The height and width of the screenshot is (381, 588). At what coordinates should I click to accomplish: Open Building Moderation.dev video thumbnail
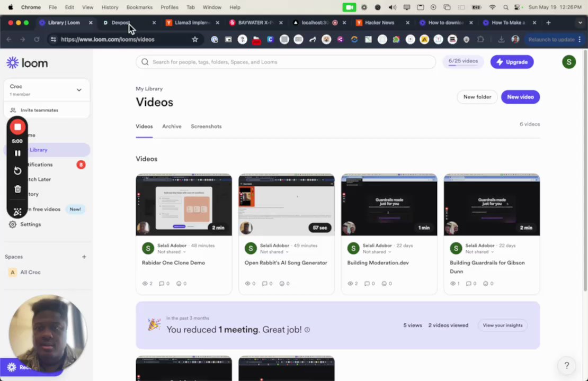(389, 205)
